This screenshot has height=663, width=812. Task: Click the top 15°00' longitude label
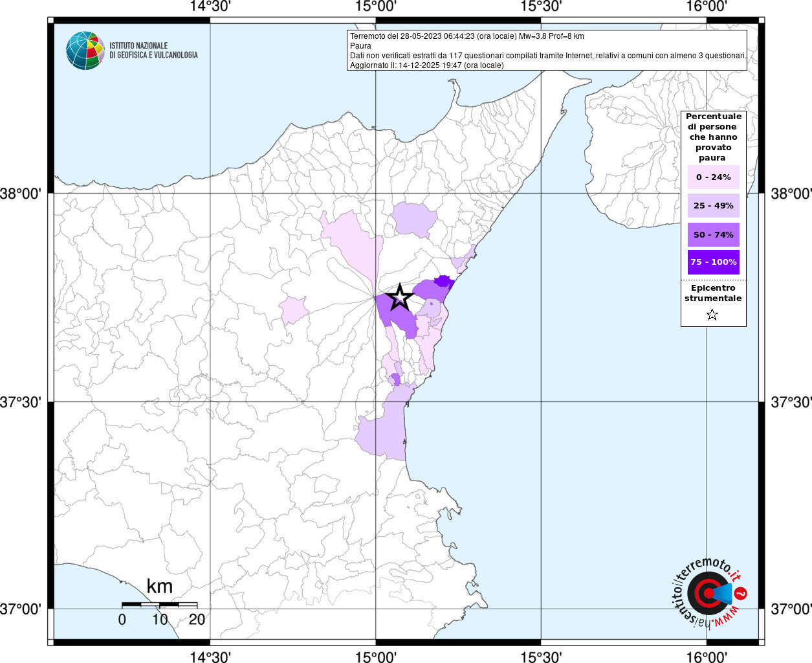click(376, 6)
